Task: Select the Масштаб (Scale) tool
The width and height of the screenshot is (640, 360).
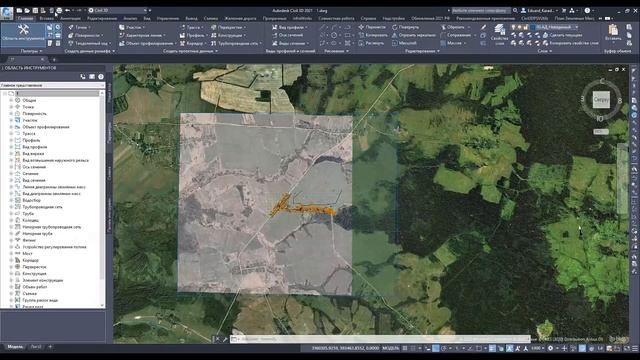Action: [x=404, y=43]
